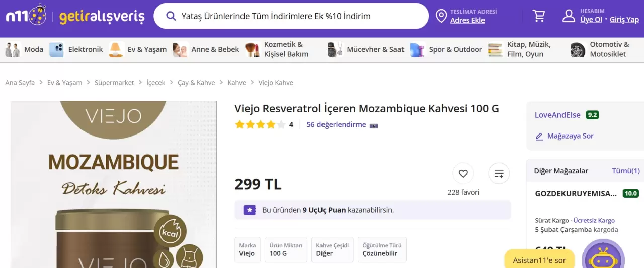Viewport: 644px width, 268px height.
Task: Click the add-to-list icon button
Action: [499, 174]
